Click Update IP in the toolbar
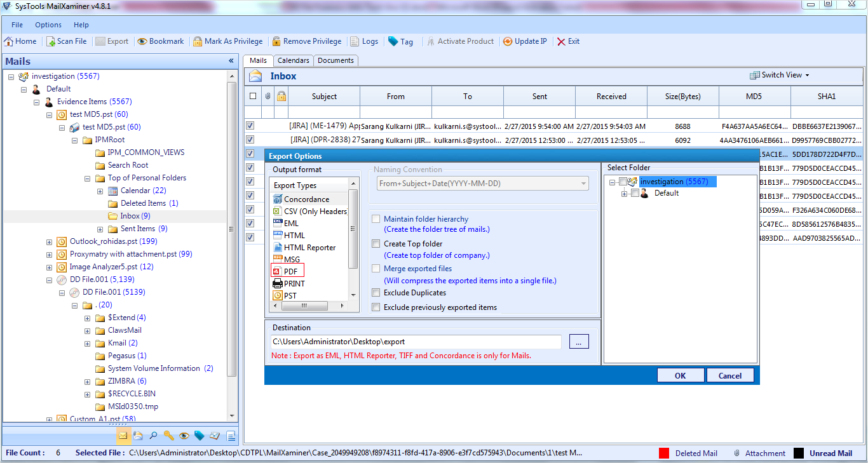Image resolution: width=868 pixels, height=463 pixels. point(525,41)
